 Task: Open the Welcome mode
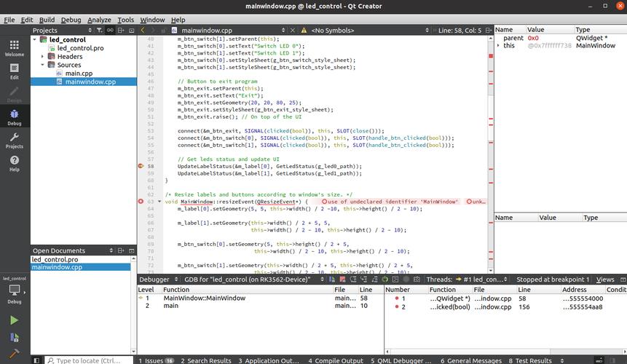[15, 47]
